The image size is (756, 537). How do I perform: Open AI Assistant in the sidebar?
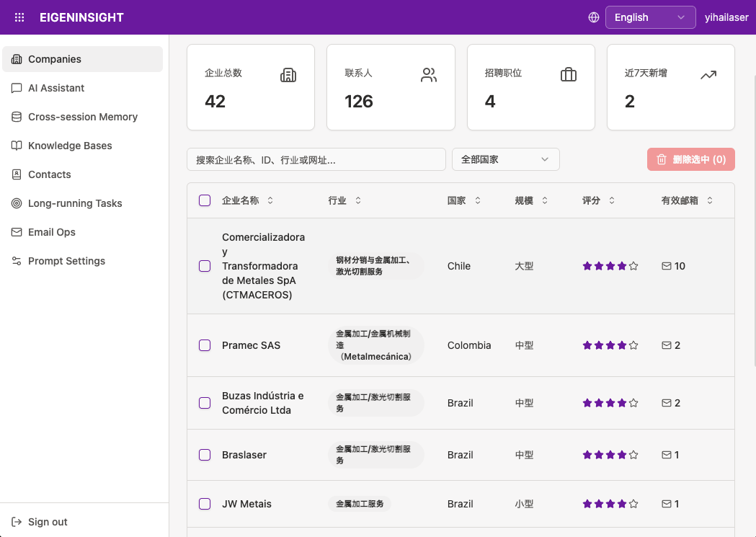coord(82,88)
